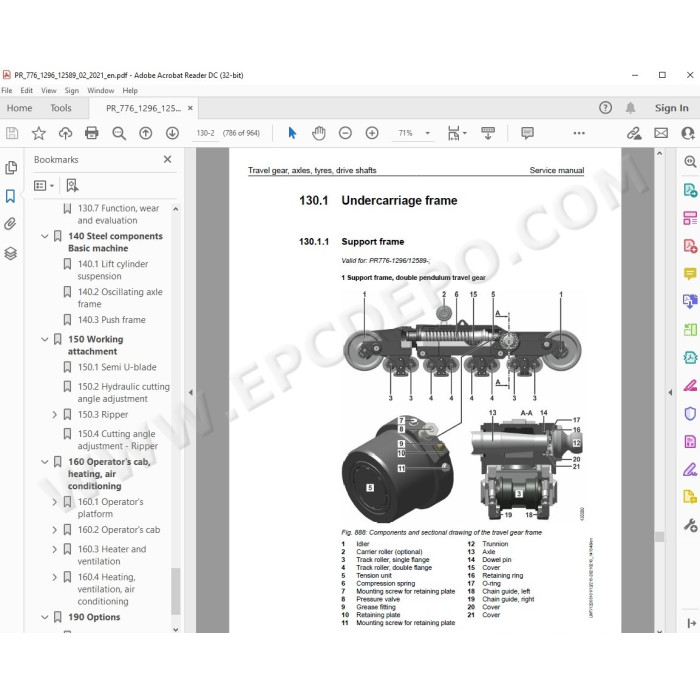
Task: Go to the next page with the down arrow
Action: [x=172, y=133]
